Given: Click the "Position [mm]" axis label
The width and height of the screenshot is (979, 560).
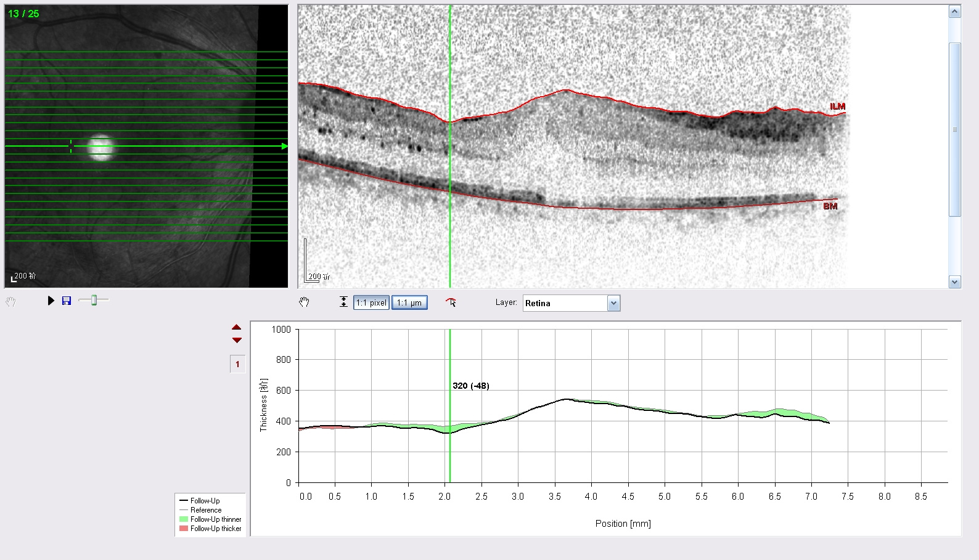Looking at the screenshot, I should [623, 524].
